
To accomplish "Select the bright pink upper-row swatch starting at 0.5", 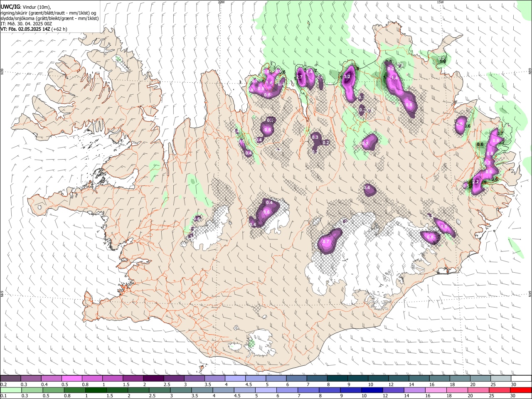I will pos(71,378).
